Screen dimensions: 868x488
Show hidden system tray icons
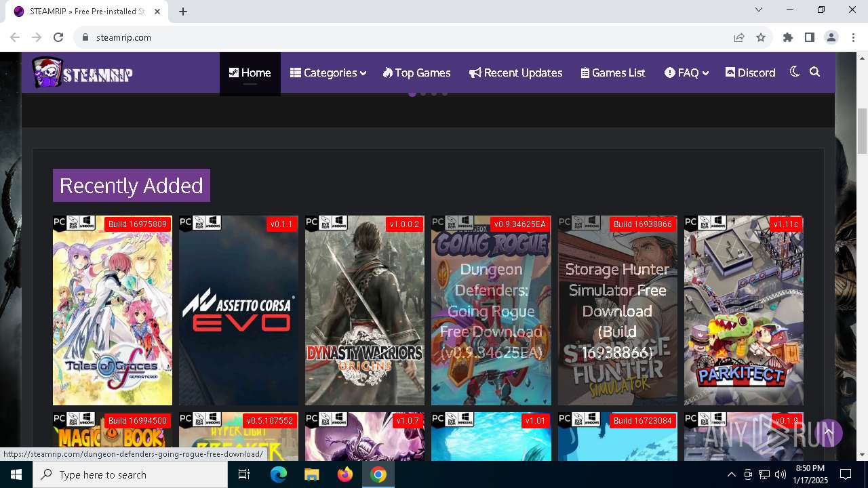[731, 474]
